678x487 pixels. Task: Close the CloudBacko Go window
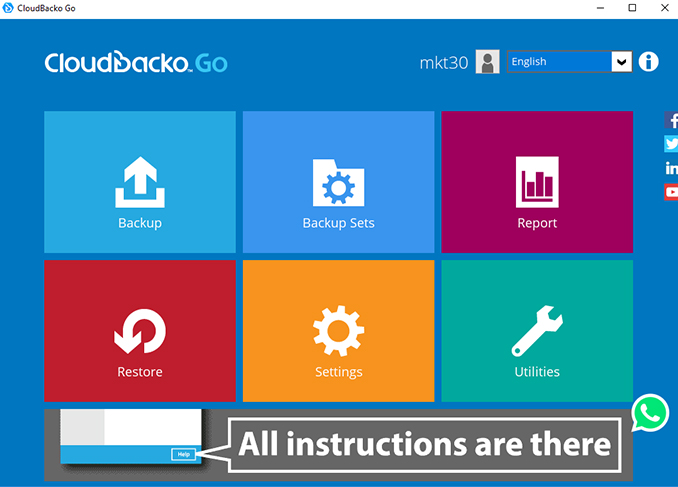click(665, 8)
